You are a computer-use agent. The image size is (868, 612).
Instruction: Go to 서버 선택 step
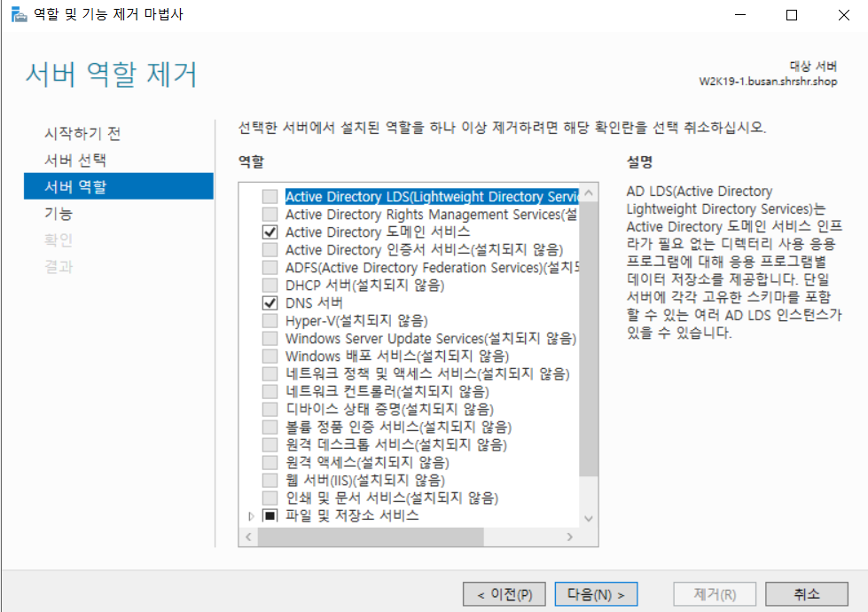(75, 160)
